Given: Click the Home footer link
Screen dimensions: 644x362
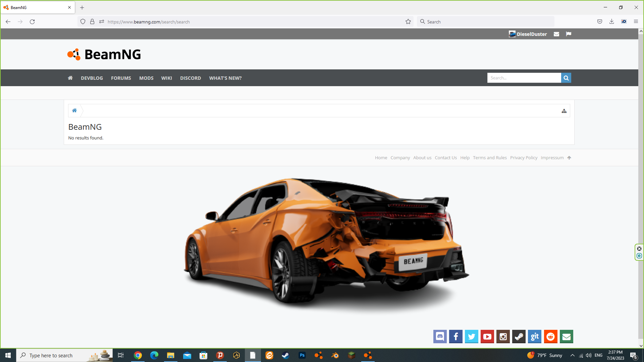Looking at the screenshot, I should (381, 158).
